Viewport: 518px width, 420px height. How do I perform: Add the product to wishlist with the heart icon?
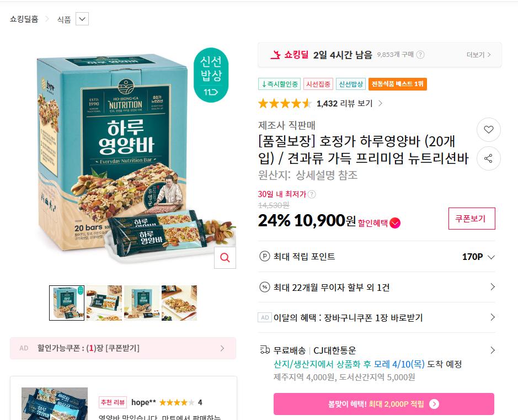[x=489, y=130]
